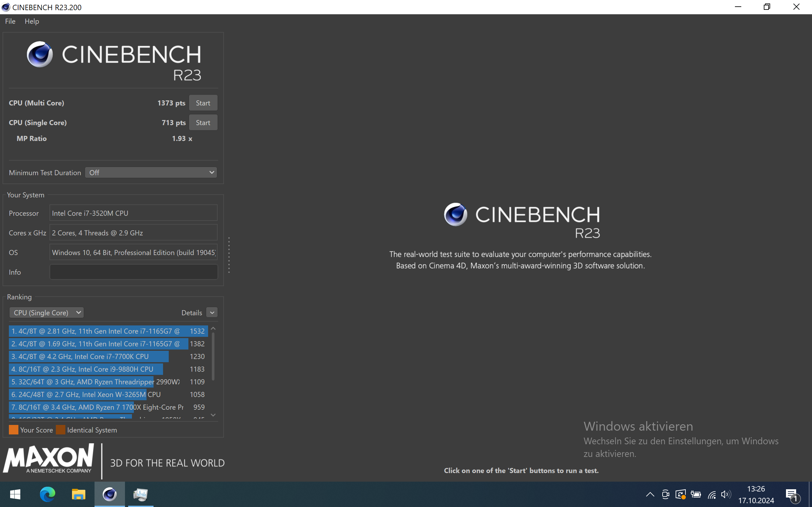812x507 pixels.
Task: Open the Help menu
Action: tap(32, 21)
